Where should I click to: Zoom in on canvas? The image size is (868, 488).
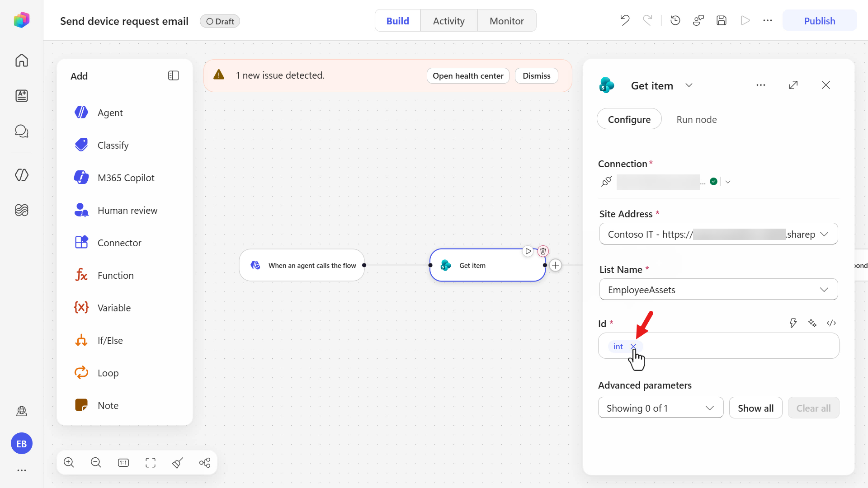[x=69, y=462]
